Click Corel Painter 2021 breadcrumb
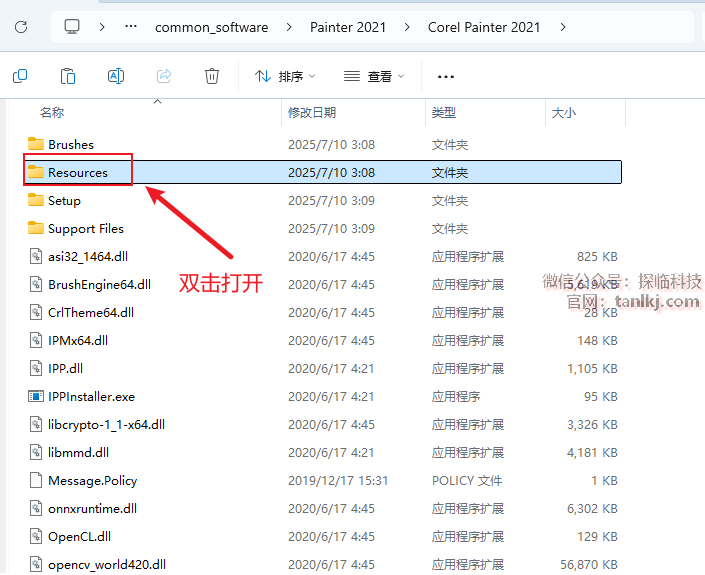 (x=484, y=27)
